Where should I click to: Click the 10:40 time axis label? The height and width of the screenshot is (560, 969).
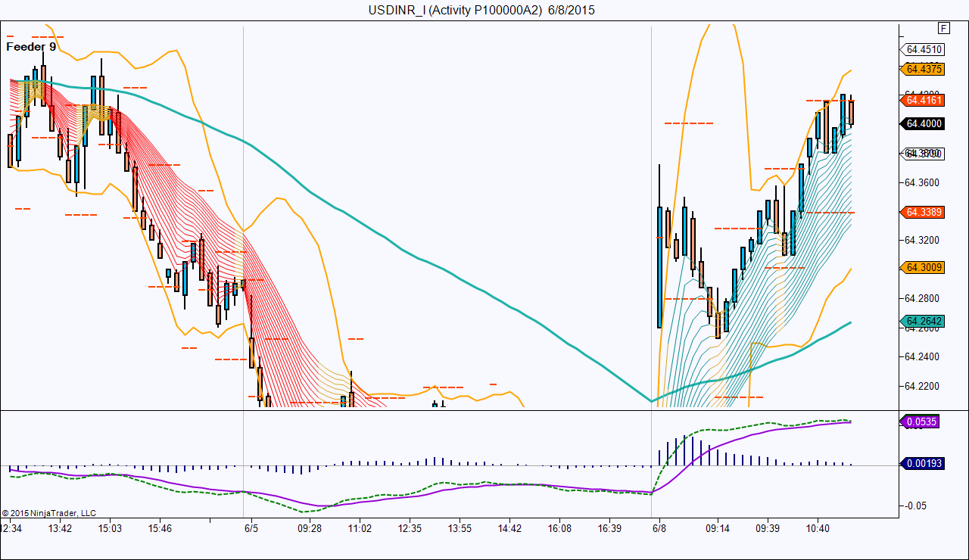818,528
